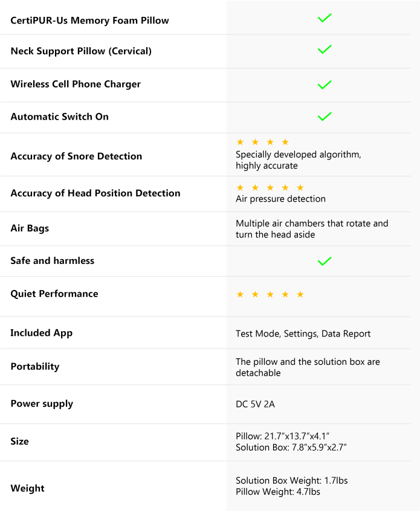Click the checkmark beside Neck Support Pillow
The height and width of the screenshot is (511, 420).
[x=325, y=49]
